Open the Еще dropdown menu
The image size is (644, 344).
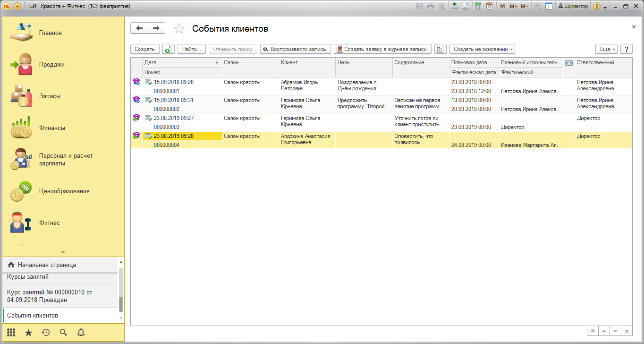[x=606, y=49]
